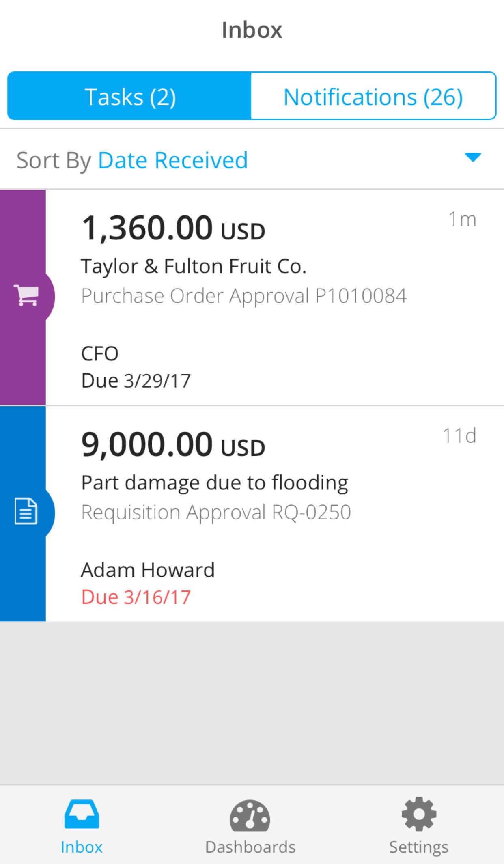Click Requisition Approval RQ-0250 text

[216, 512]
